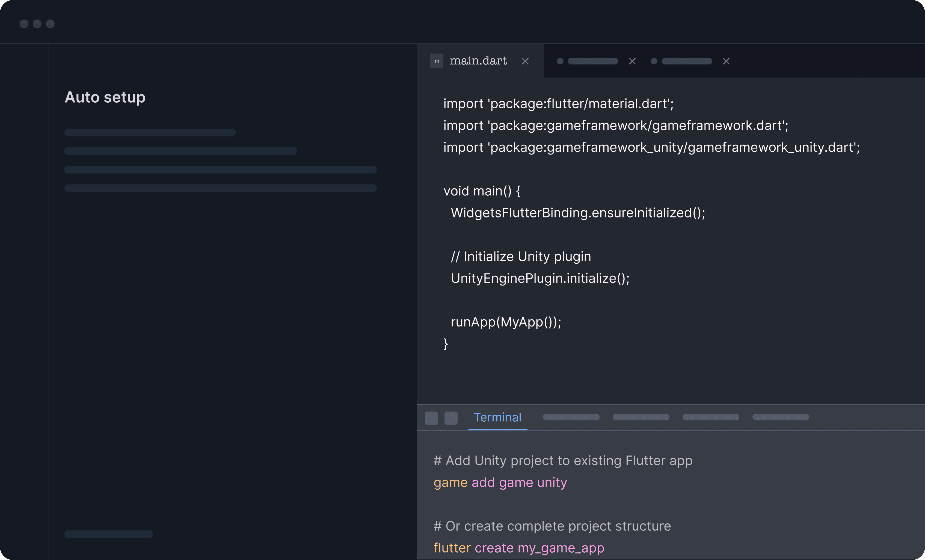Click the unsaved dot on third tab
The height and width of the screenshot is (560, 925).
pos(654,61)
